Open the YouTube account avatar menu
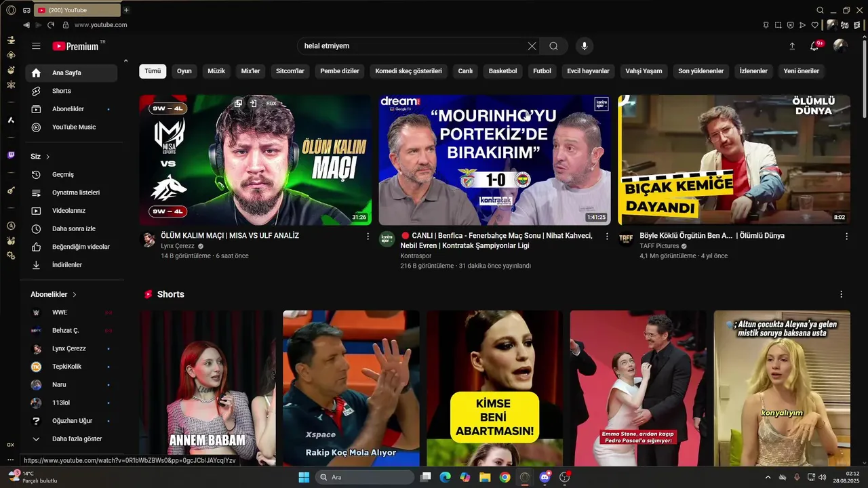This screenshot has width=868, height=488. (x=840, y=46)
